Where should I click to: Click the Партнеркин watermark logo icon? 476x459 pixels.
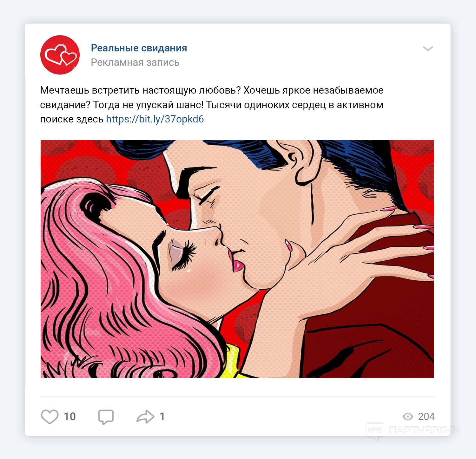coord(375,431)
